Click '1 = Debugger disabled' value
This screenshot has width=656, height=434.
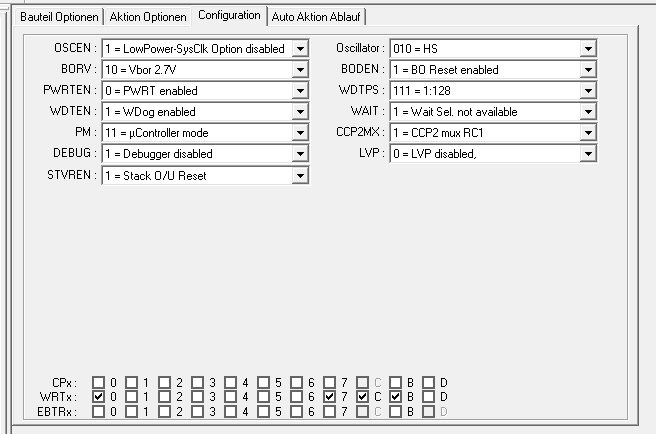pyautogui.click(x=159, y=154)
